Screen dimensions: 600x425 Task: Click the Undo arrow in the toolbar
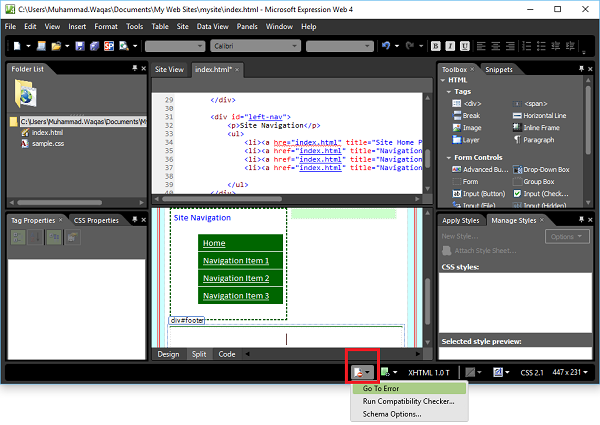[386, 46]
